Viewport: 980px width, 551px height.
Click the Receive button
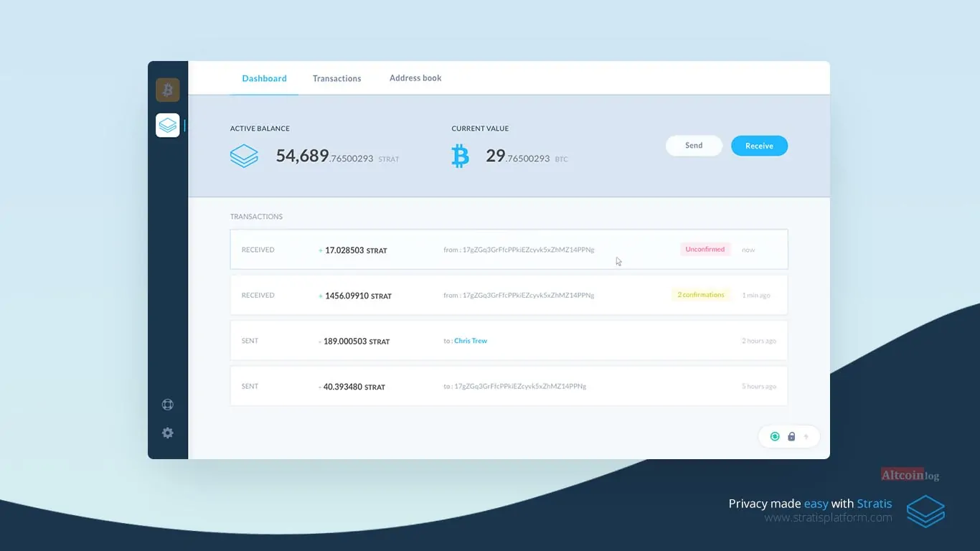[x=759, y=146]
